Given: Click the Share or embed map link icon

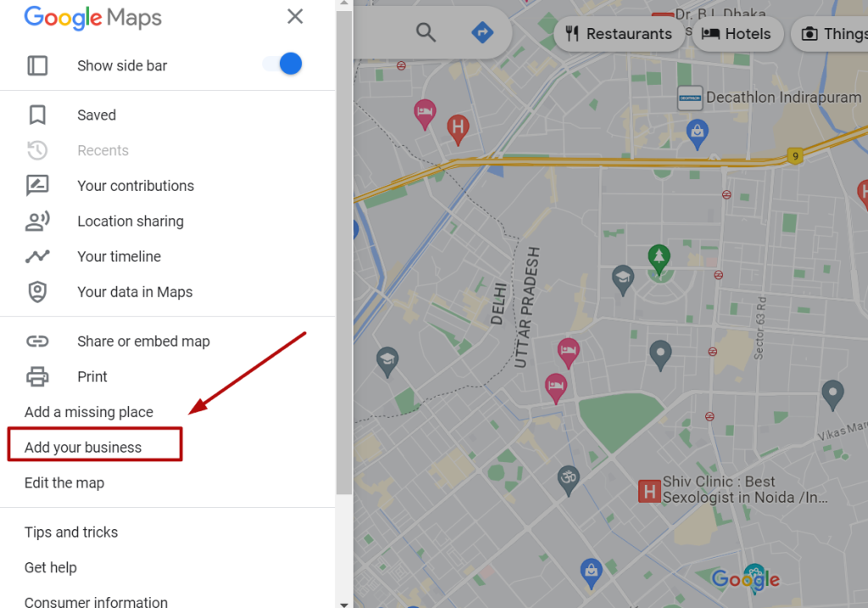Looking at the screenshot, I should click(37, 341).
